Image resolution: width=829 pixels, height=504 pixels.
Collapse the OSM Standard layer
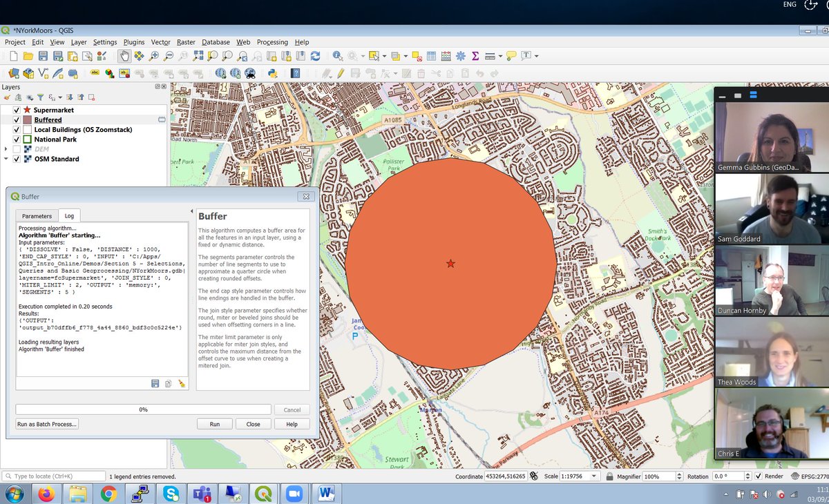(x=6, y=159)
